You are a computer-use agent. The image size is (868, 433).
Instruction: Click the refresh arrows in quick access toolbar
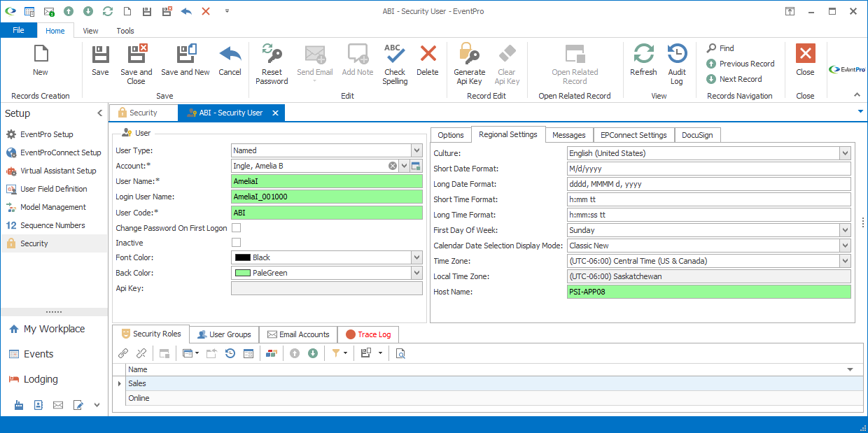(x=107, y=11)
